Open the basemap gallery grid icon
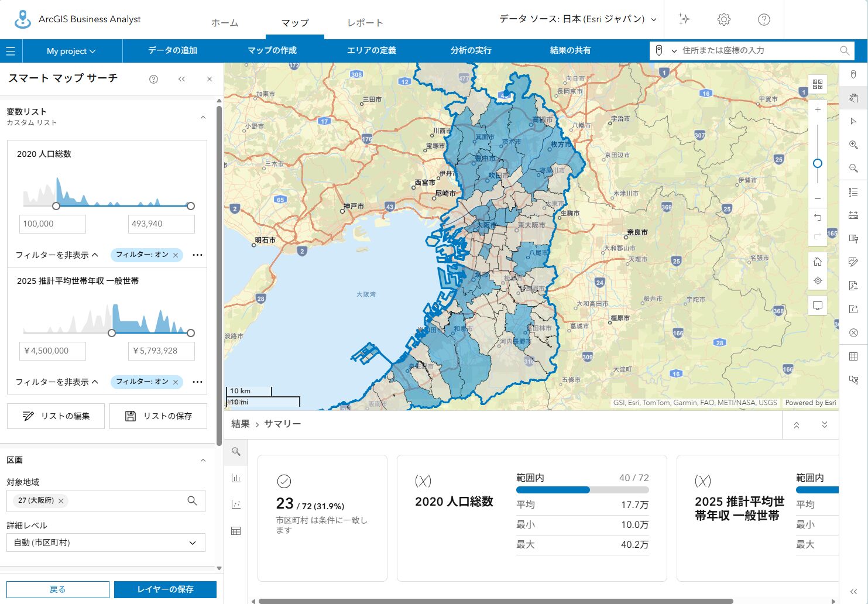 [818, 84]
